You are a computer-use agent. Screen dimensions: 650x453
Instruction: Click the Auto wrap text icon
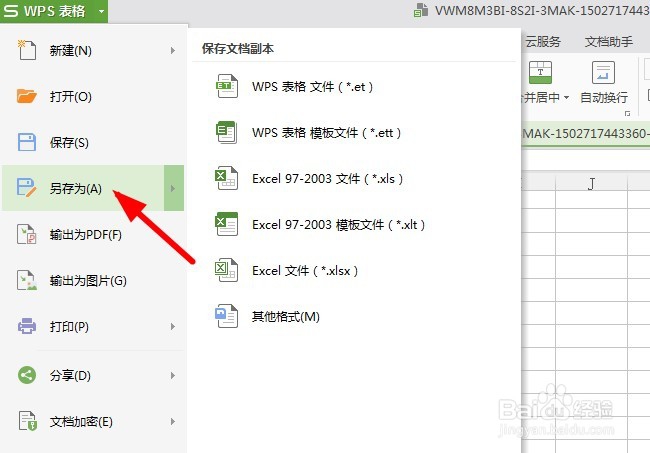(x=603, y=73)
